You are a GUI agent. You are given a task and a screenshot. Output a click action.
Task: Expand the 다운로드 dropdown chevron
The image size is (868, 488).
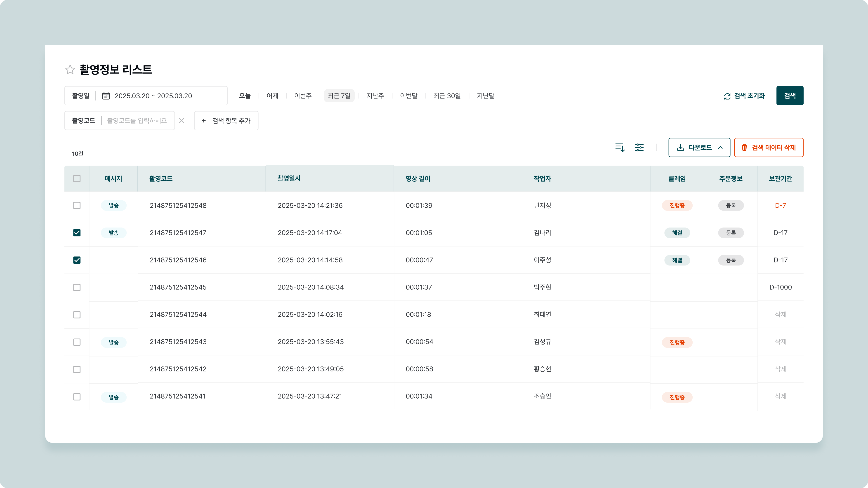click(720, 148)
